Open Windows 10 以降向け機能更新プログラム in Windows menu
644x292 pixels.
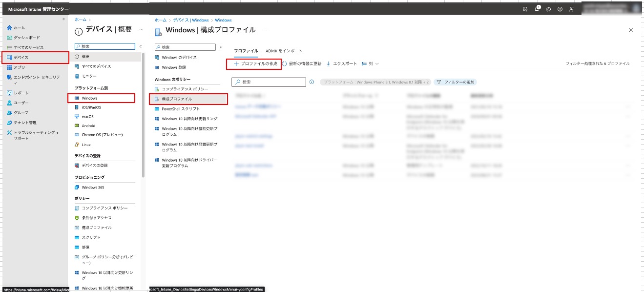point(186,131)
